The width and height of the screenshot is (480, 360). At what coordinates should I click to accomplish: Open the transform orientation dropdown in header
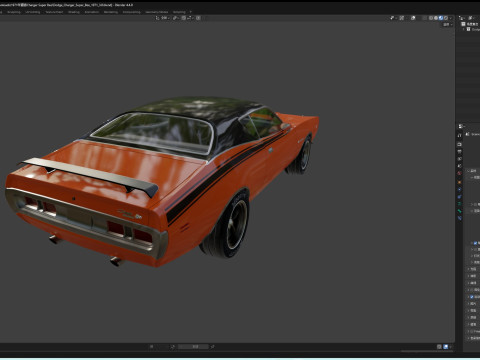coord(163,18)
